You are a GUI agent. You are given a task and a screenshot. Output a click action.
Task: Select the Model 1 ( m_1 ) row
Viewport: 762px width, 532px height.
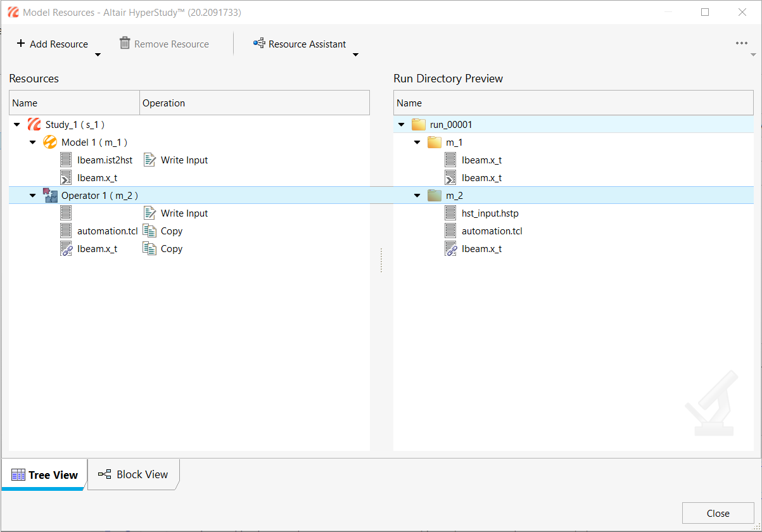click(189, 142)
